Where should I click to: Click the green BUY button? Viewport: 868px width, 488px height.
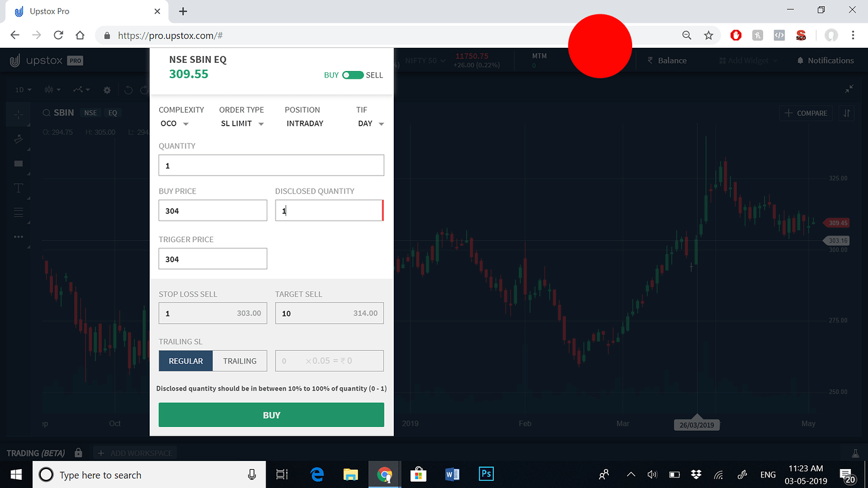click(271, 414)
